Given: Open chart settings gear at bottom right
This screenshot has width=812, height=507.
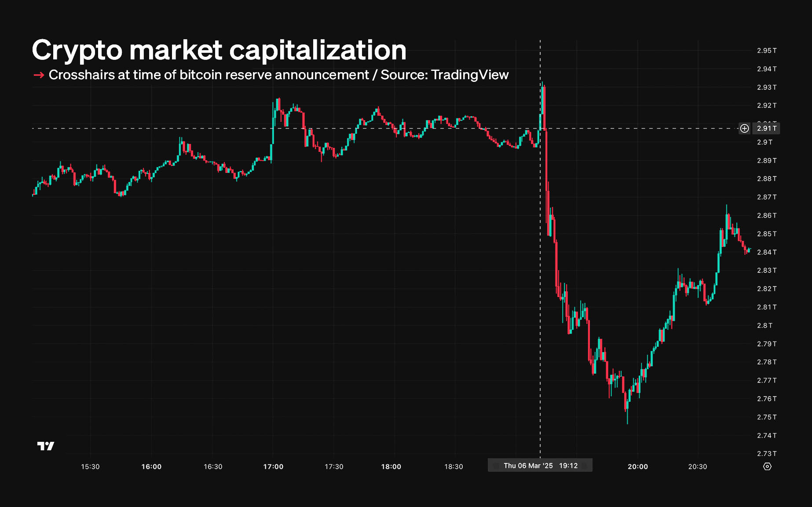Looking at the screenshot, I should pyautogui.click(x=767, y=467).
